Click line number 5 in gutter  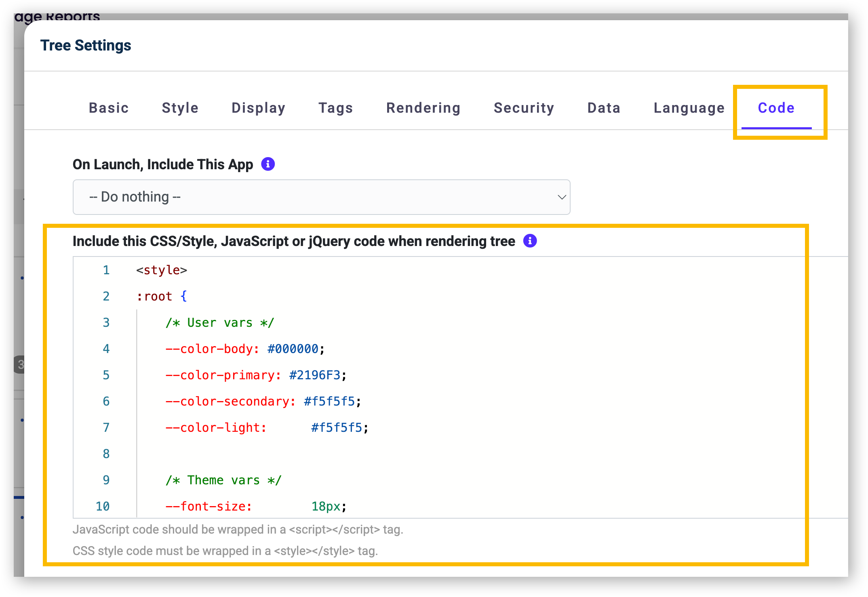pos(106,375)
